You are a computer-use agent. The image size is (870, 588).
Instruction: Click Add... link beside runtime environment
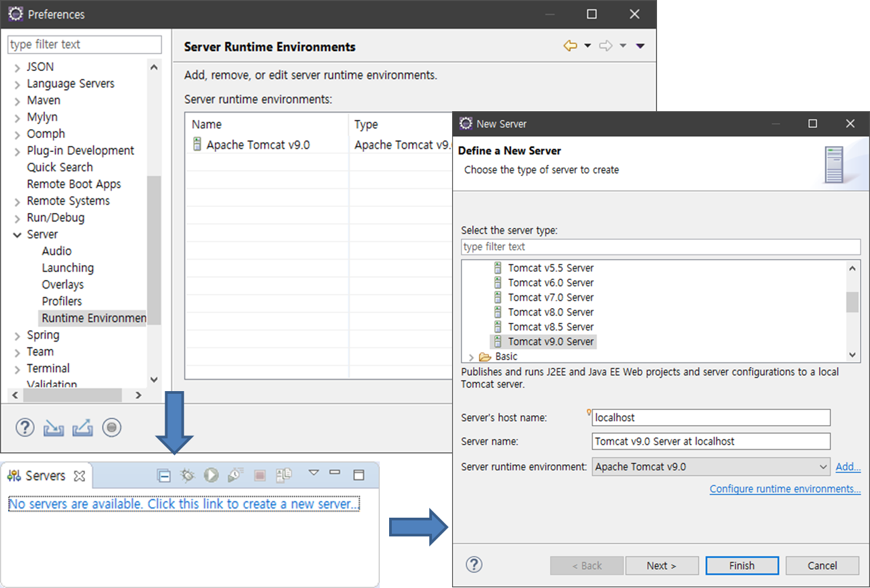(x=848, y=467)
